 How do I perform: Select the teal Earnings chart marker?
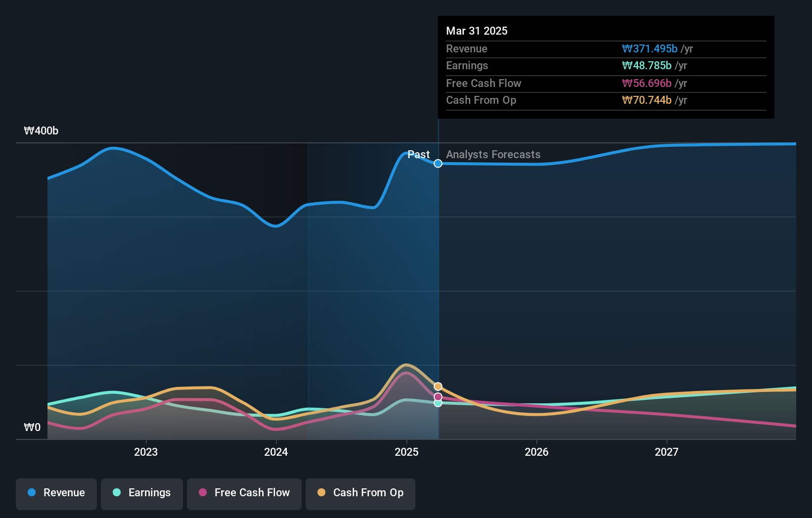438,403
